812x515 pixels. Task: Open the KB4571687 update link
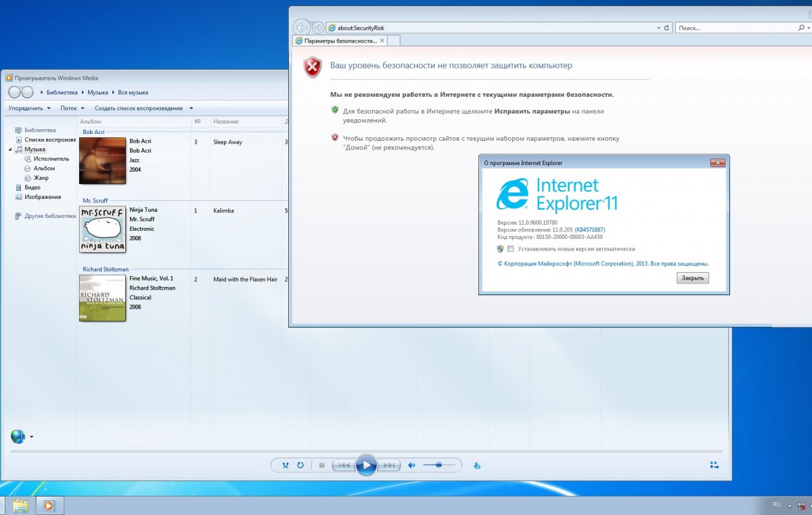pos(589,230)
